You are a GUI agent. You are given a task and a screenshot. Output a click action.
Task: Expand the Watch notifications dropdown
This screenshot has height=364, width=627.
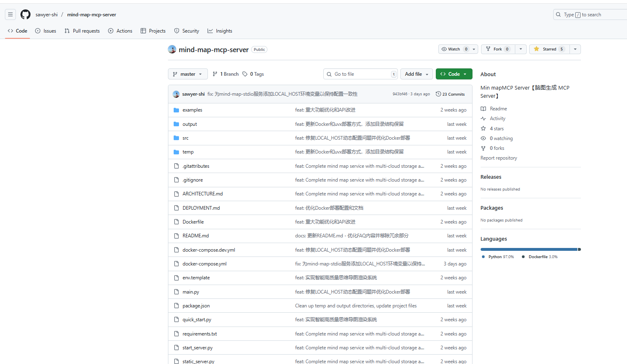[x=459, y=49]
